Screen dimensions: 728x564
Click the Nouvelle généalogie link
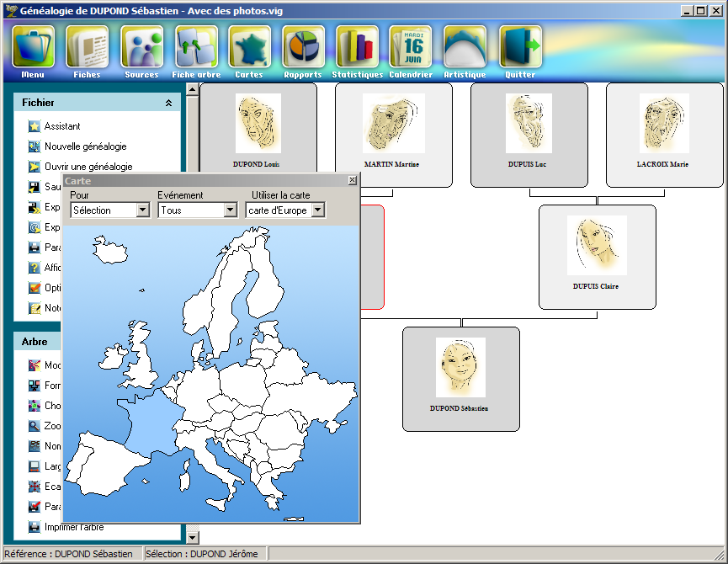86,146
